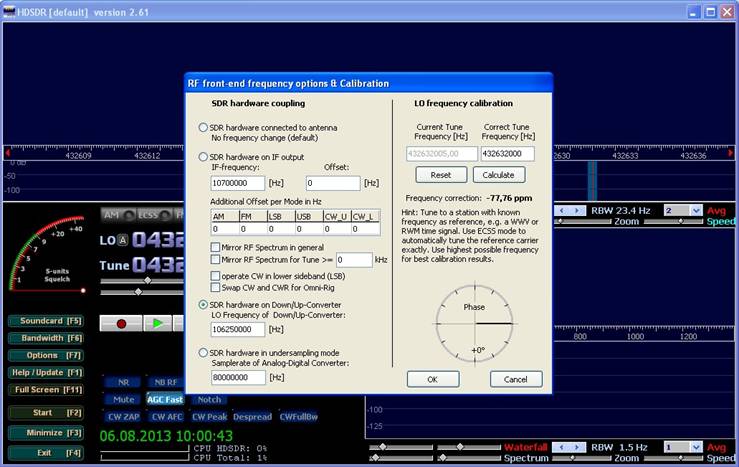The height and width of the screenshot is (467, 739).
Task: Toggle NB RF noise blanker
Action: 165,382
